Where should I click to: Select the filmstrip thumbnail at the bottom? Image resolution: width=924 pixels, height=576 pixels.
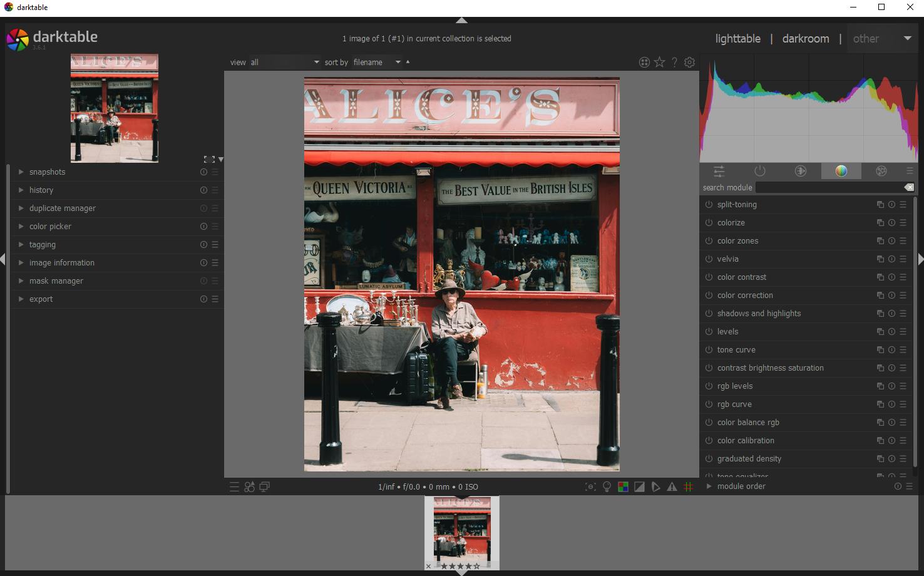click(x=461, y=532)
